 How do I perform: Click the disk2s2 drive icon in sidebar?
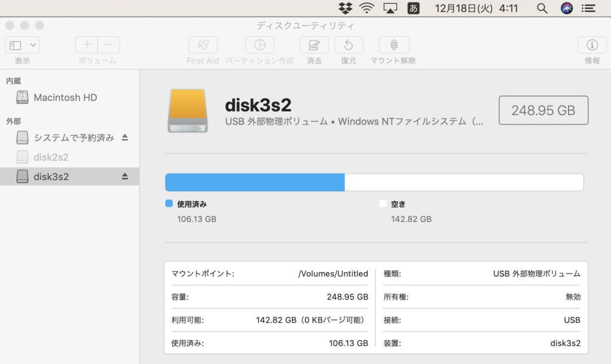[22, 157]
